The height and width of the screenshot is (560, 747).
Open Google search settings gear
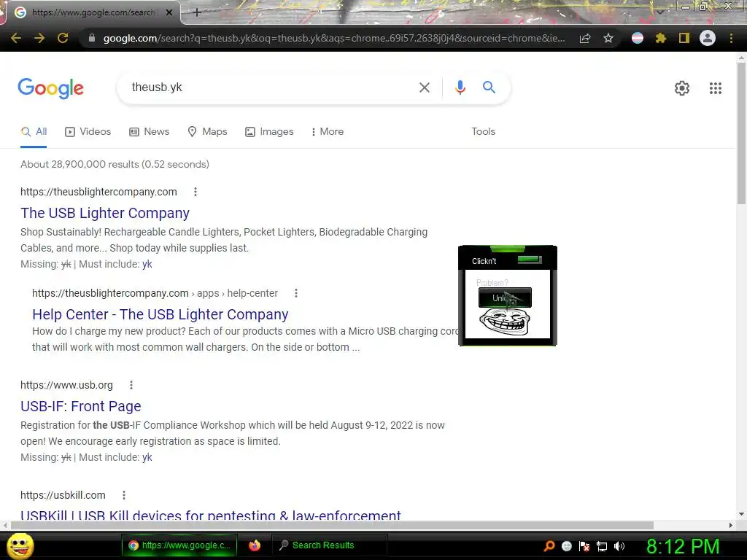pyautogui.click(x=682, y=88)
